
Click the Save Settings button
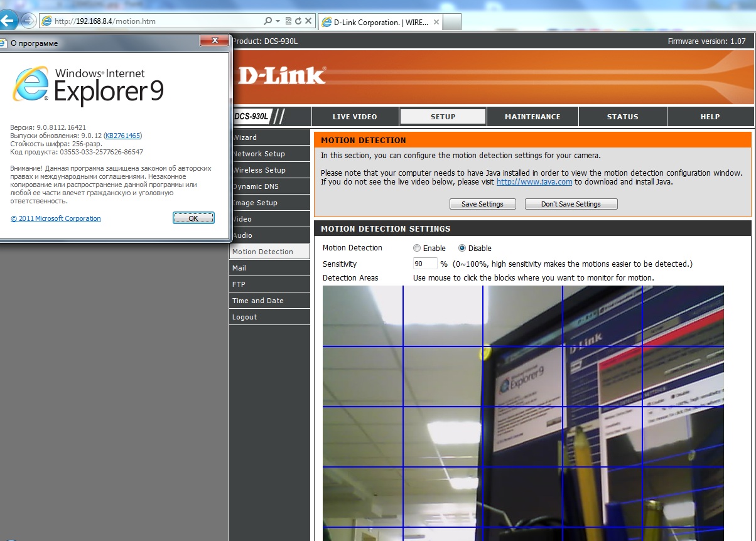(482, 204)
